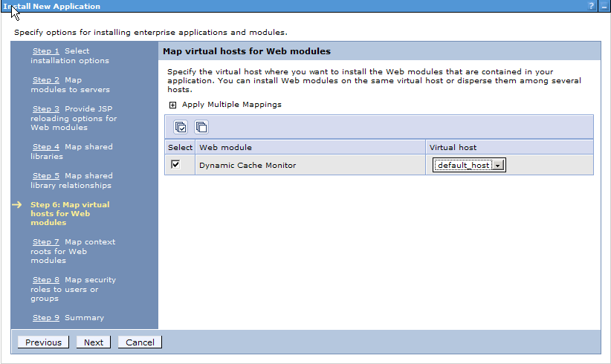
Task: Click the Next button
Action: (94, 342)
